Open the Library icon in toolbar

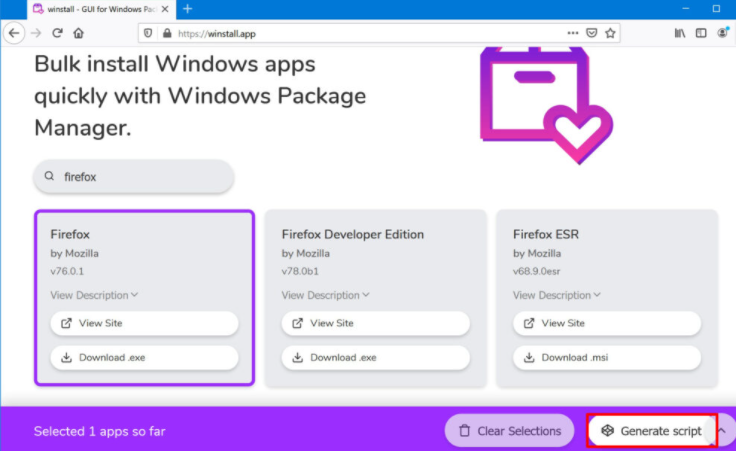pyautogui.click(x=680, y=33)
